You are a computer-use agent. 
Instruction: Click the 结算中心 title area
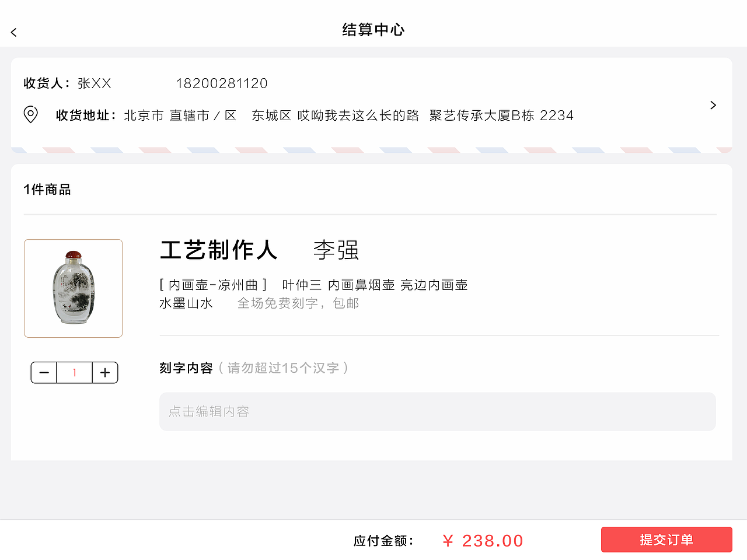pos(373,29)
